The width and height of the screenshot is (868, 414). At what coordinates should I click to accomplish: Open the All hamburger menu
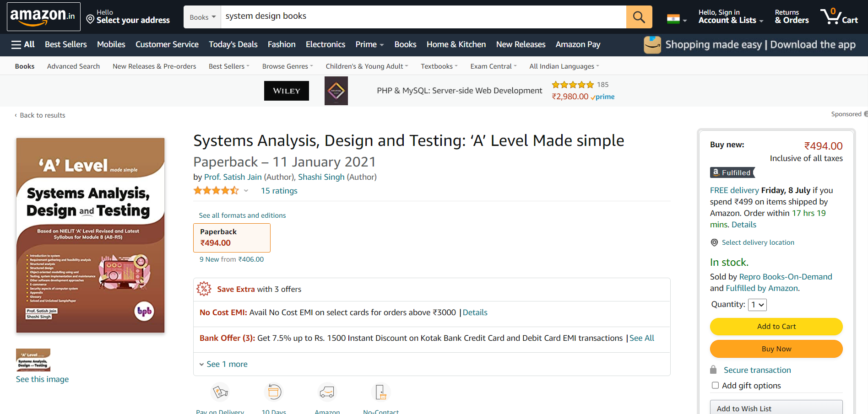click(23, 44)
